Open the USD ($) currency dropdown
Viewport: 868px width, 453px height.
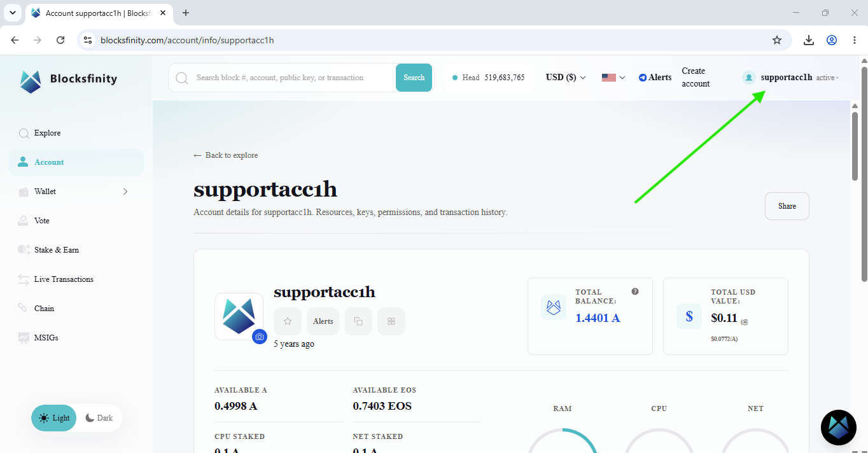point(566,78)
